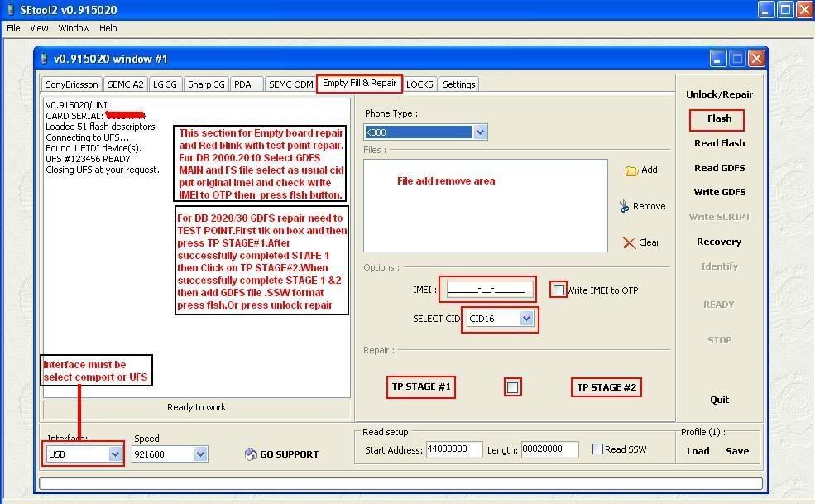Expand the Speed dropdown showing 921600
This screenshot has width=815, height=504.
(x=200, y=454)
